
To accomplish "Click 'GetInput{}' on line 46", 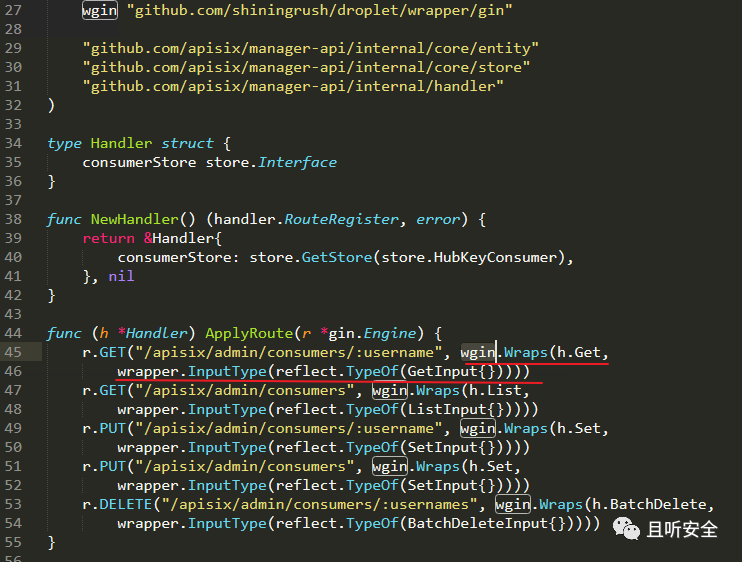I will (451, 371).
